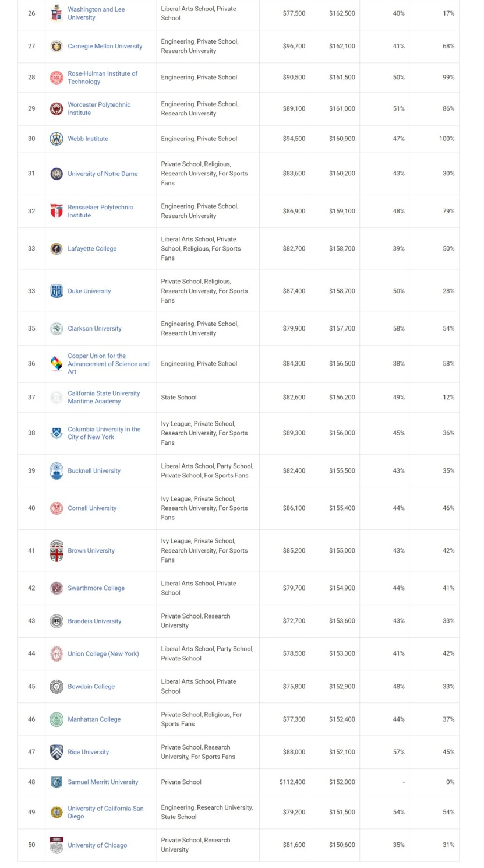Image resolution: width=484 pixels, height=868 pixels.
Task: Click the Cooper Union colorful logo icon
Action: click(x=56, y=364)
